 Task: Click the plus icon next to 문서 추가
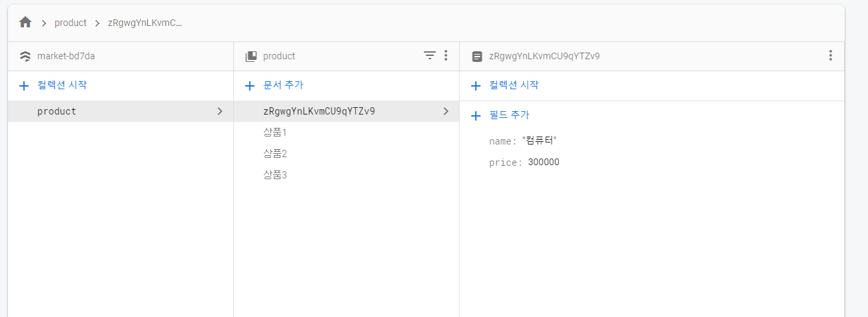tap(250, 85)
